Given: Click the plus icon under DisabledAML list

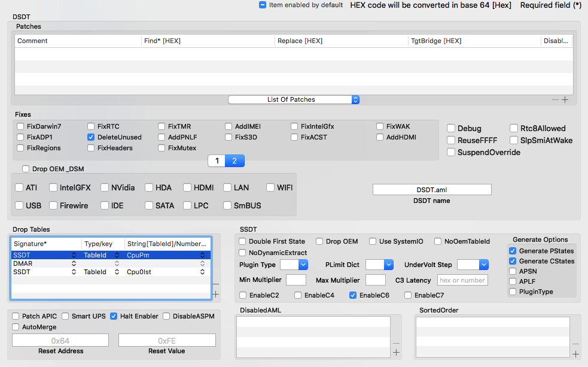Looking at the screenshot, I should [x=396, y=353].
